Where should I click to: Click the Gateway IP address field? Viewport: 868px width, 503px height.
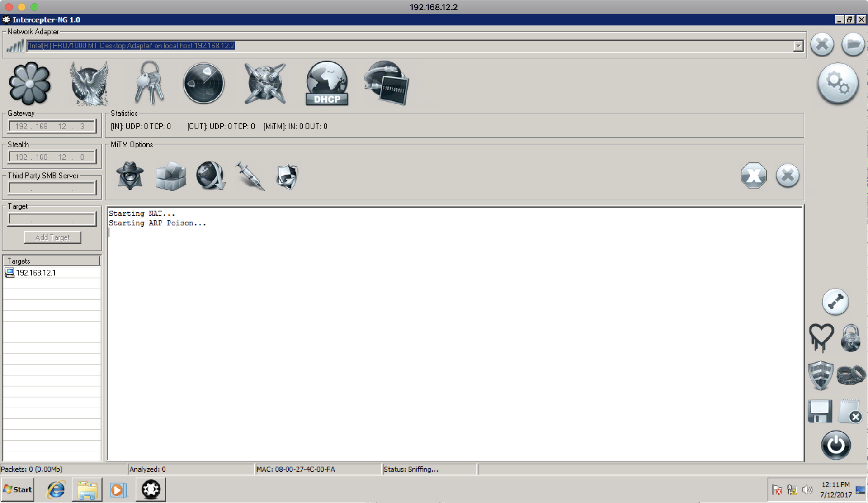pos(52,126)
